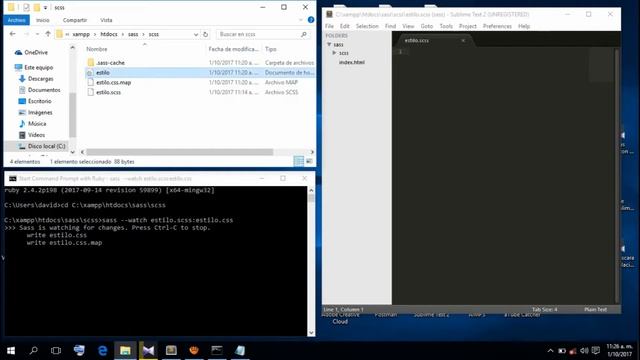Open index.html from Sublime sidebar
This screenshot has width=640, height=360.
pyautogui.click(x=351, y=62)
